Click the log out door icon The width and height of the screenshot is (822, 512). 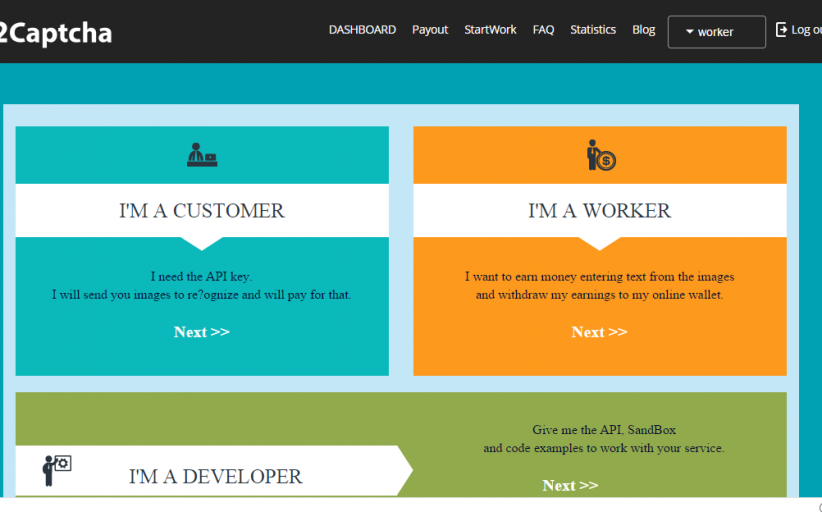(x=782, y=30)
